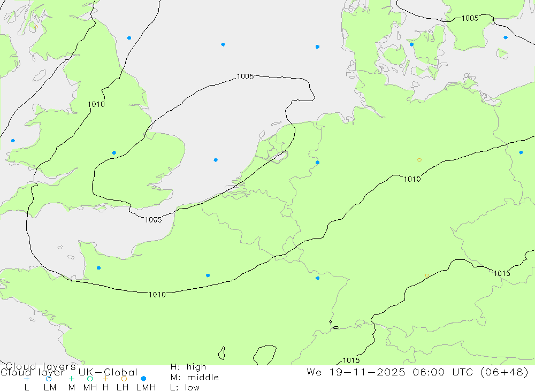This screenshot has height=392, width=535.
Task: Click the 'L: low' legend text
Action: [x=185, y=388]
